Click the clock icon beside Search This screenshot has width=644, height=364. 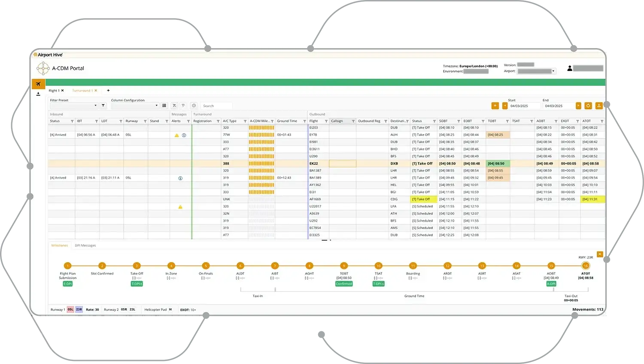[194, 106]
